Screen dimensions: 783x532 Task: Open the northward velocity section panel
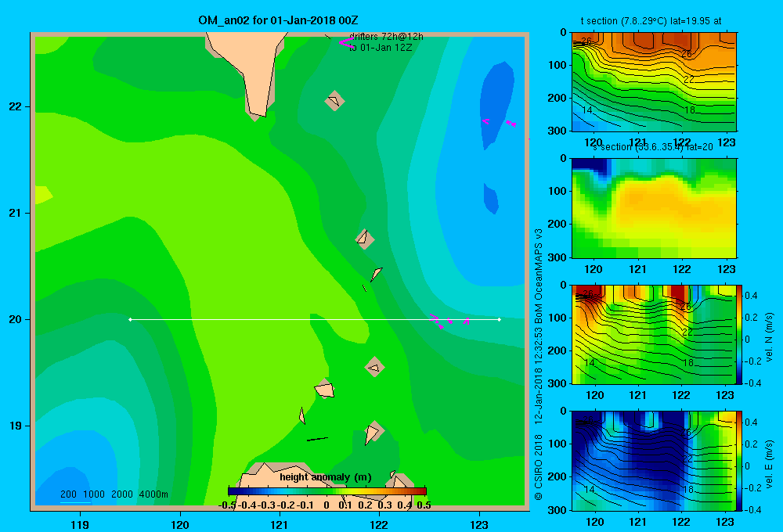click(654, 334)
